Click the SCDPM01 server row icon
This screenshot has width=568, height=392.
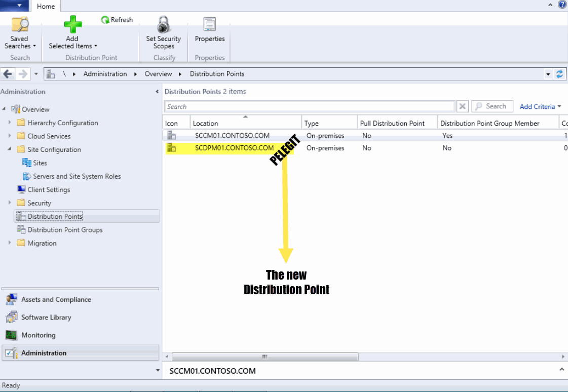pos(171,148)
